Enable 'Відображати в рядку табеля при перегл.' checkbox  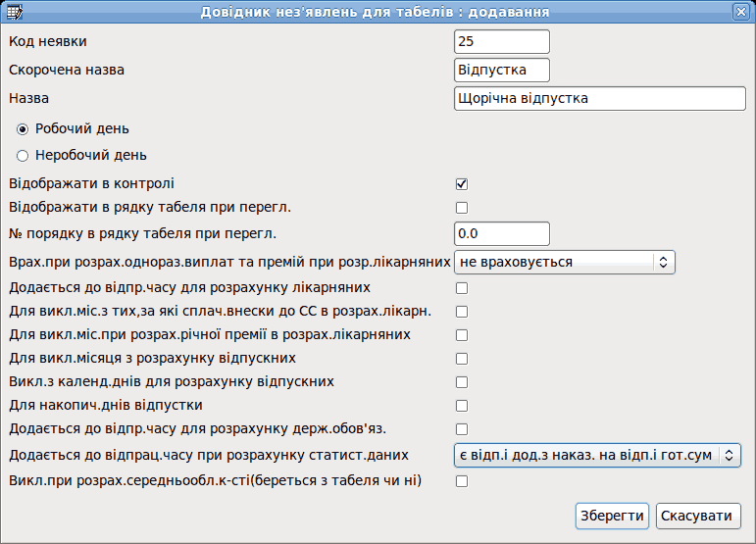pyautogui.click(x=462, y=208)
